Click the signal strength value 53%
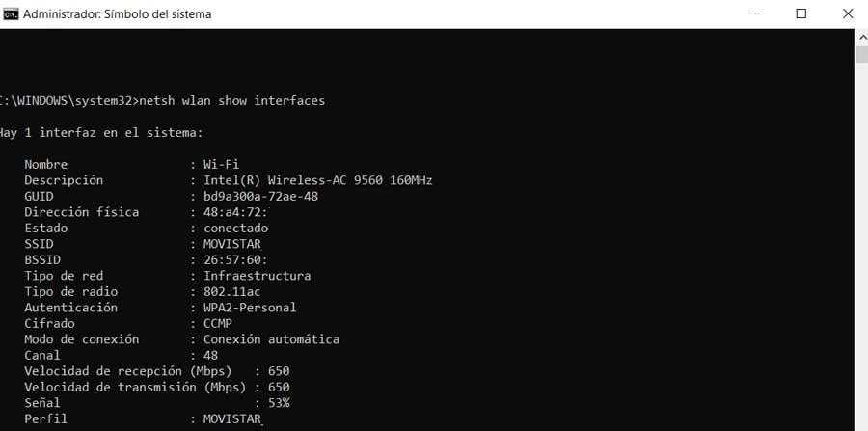The width and height of the screenshot is (868, 431). coord(279,403)
